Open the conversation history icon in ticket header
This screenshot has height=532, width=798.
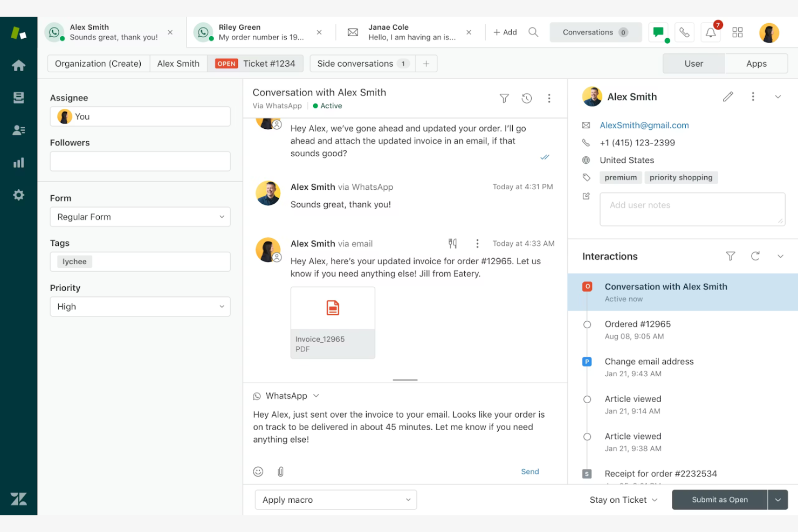527,98
